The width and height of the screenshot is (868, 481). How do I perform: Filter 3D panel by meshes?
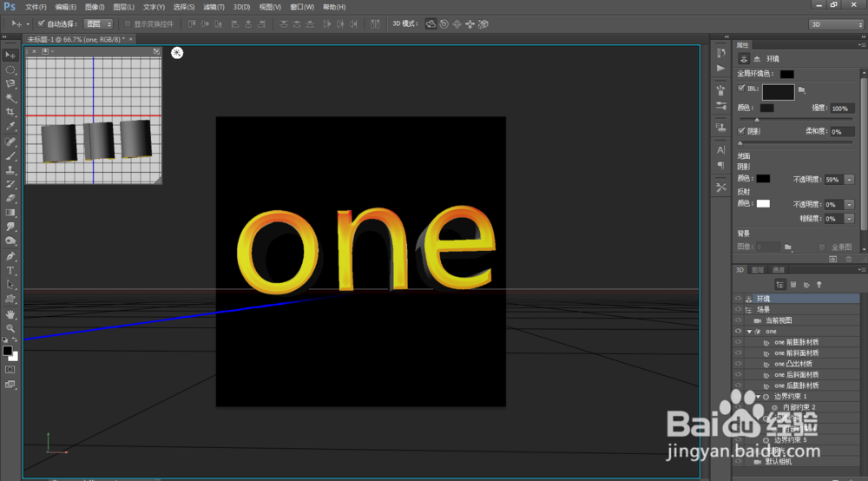click(793, 285)
